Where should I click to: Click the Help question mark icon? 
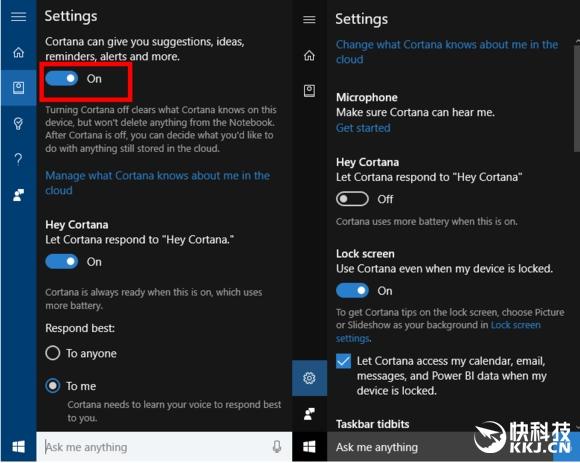(18, 159)
